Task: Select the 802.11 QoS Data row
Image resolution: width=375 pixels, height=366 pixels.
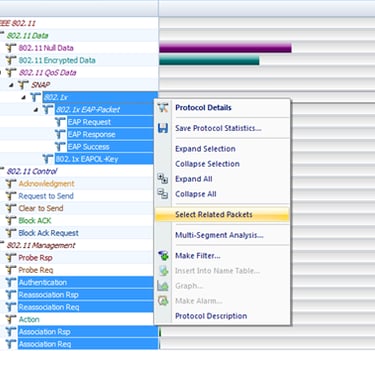Action: click(47, 73)
